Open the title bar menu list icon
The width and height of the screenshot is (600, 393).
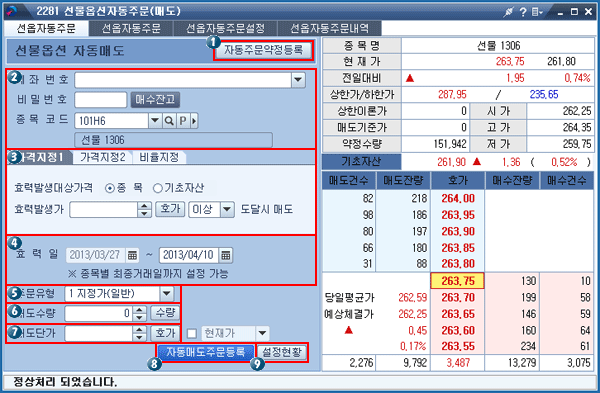(x=537, y=12)
